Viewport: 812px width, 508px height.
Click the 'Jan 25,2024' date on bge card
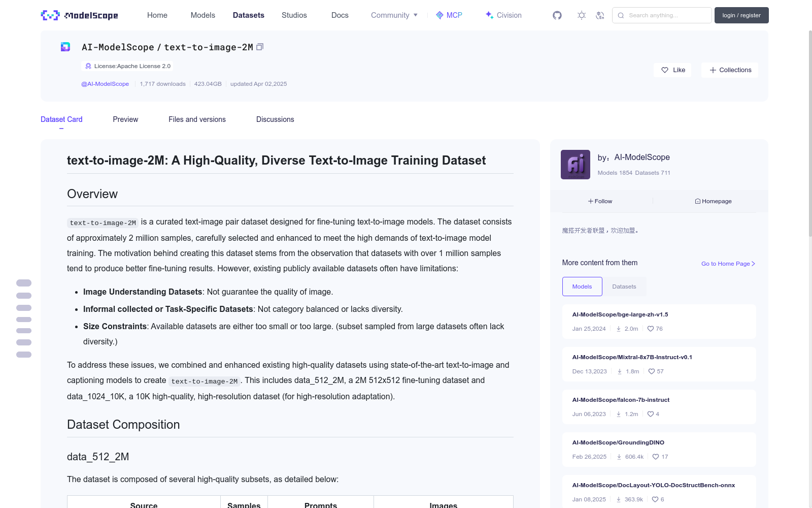[x=589, y=329]
